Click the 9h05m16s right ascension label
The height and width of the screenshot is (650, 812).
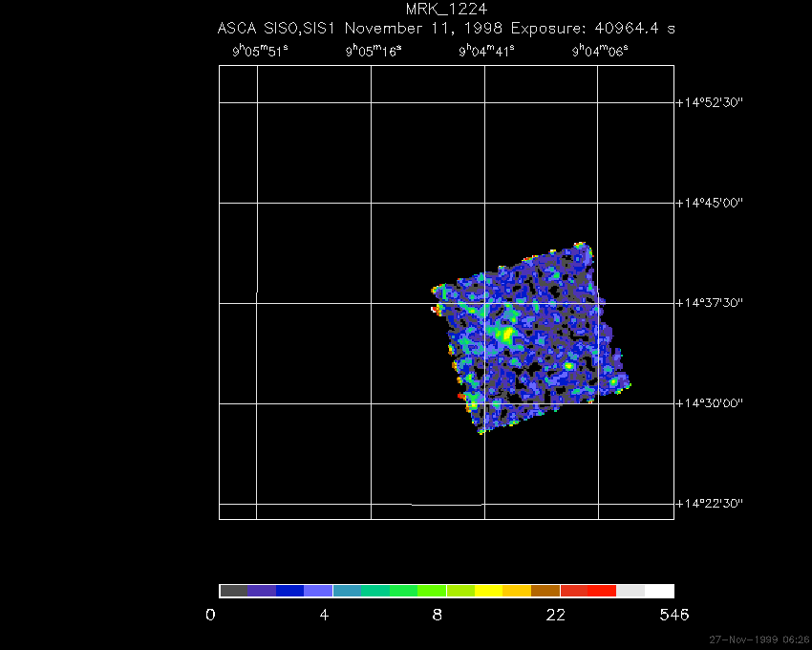[374, 51]
